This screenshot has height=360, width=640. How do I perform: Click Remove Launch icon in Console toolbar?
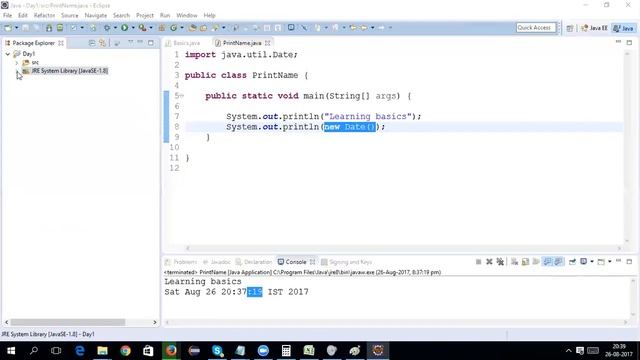coord(489,262)
